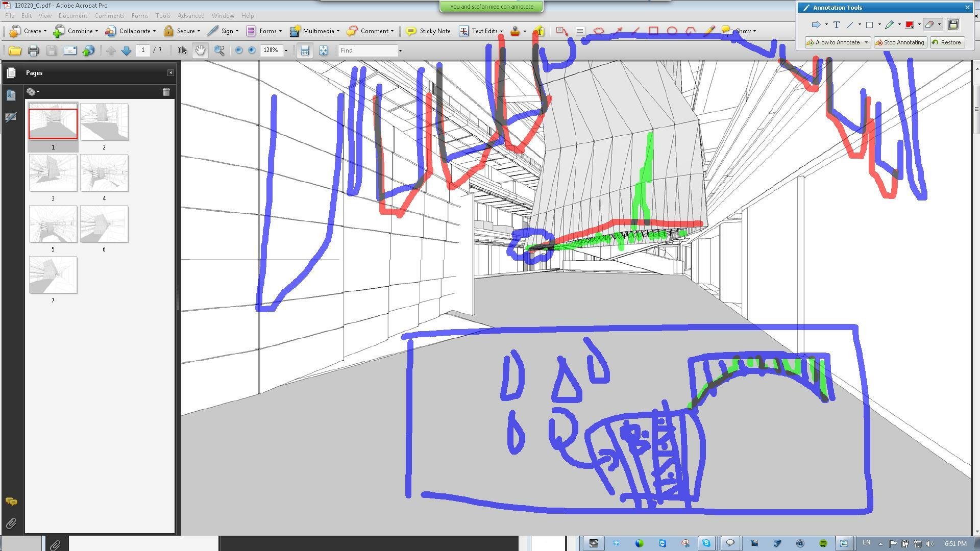Open the Multimedia dropdown
Image resolution: width=980 pixels, height=551 pixels.
pyautogui.click(x=314, y=31)
